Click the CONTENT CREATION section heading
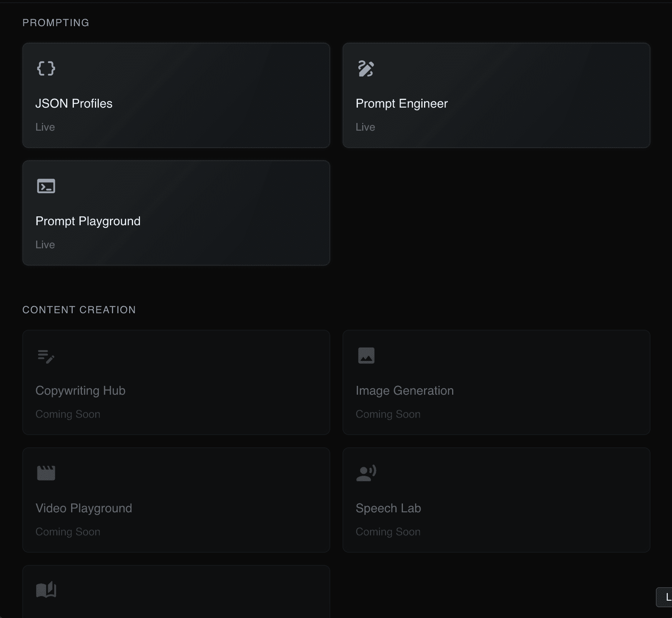Screen dimensions: 672x618 pyautogui.click(x=79, y=310)
